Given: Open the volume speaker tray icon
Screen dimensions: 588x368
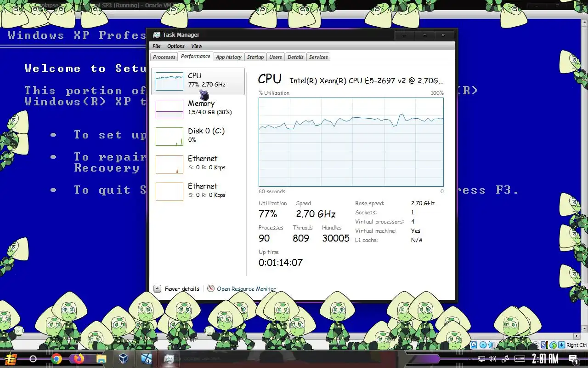Looking at the screenshot, I should tap(492, 359).
